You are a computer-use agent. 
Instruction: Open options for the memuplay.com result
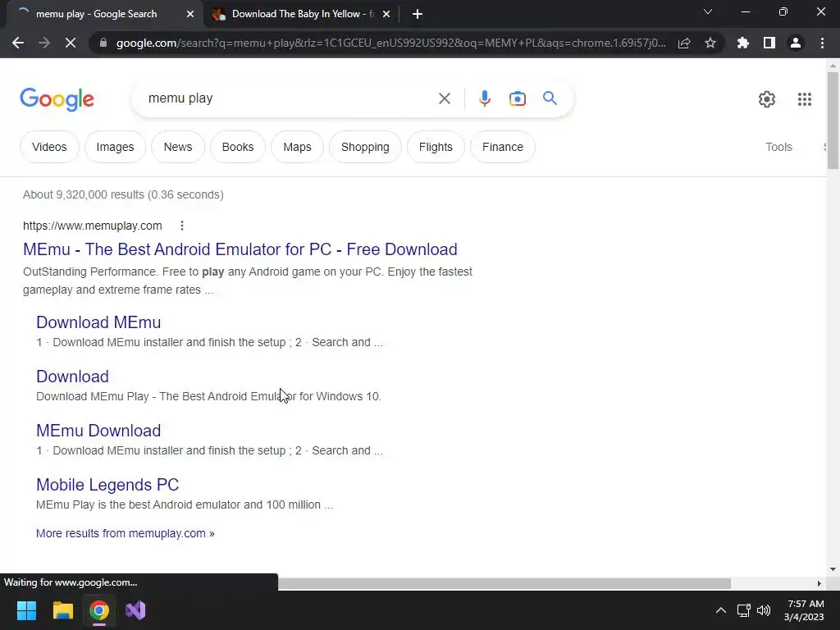pos(182,226)
